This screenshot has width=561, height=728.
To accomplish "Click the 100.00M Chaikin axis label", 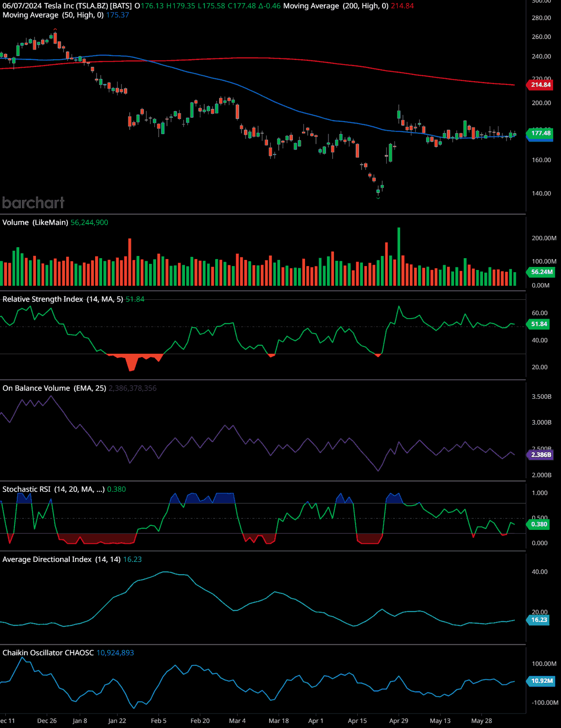I will tap(544, 664).
